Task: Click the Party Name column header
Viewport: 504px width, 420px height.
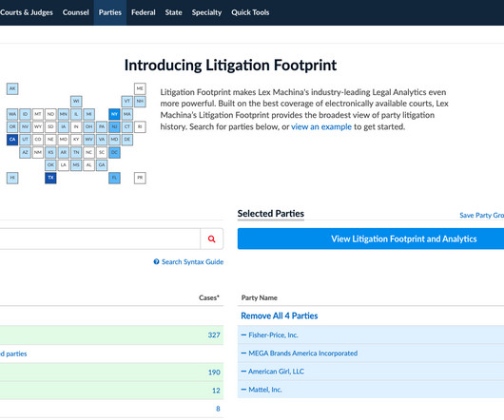Action: pos(259,297)
